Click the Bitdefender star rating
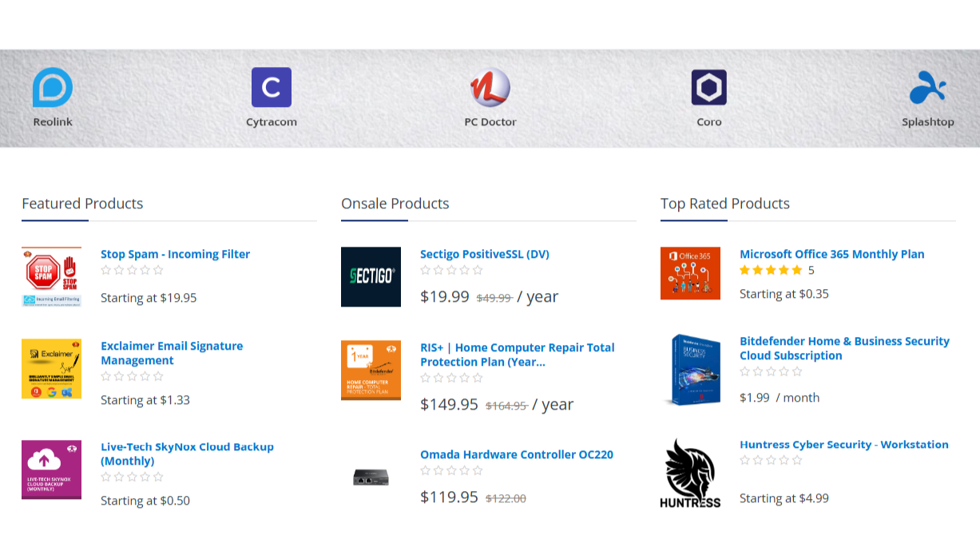 pyautogui.click(x=771, y=371)
